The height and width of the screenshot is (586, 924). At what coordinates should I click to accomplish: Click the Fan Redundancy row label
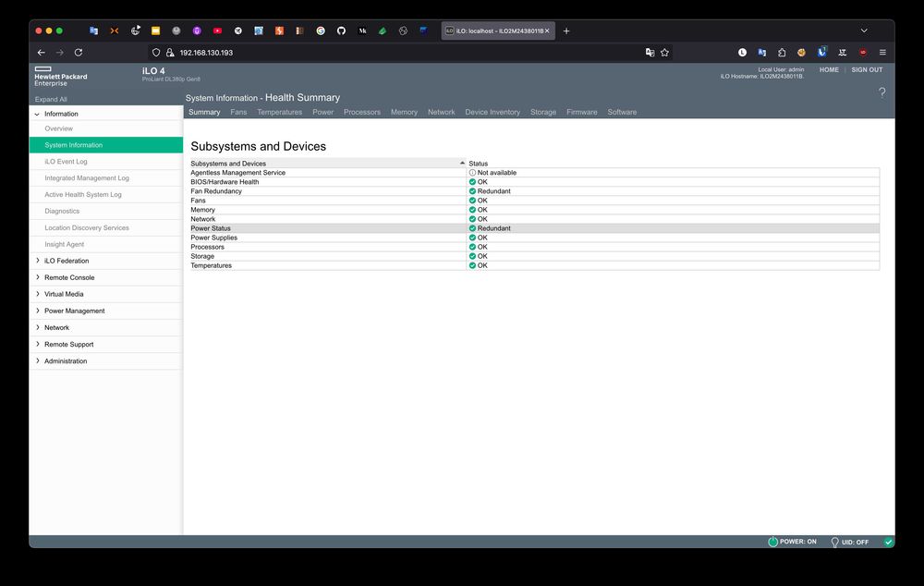(216, 191)
